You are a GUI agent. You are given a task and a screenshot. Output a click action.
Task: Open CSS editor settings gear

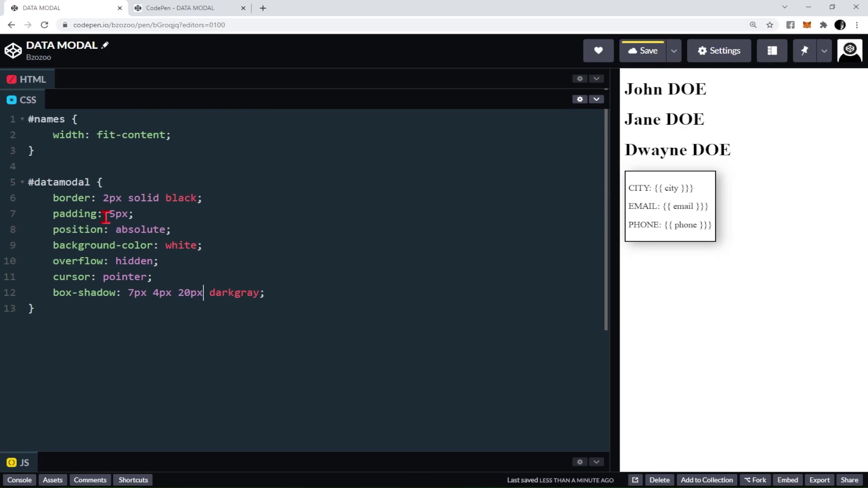click(x=580, y=99)
